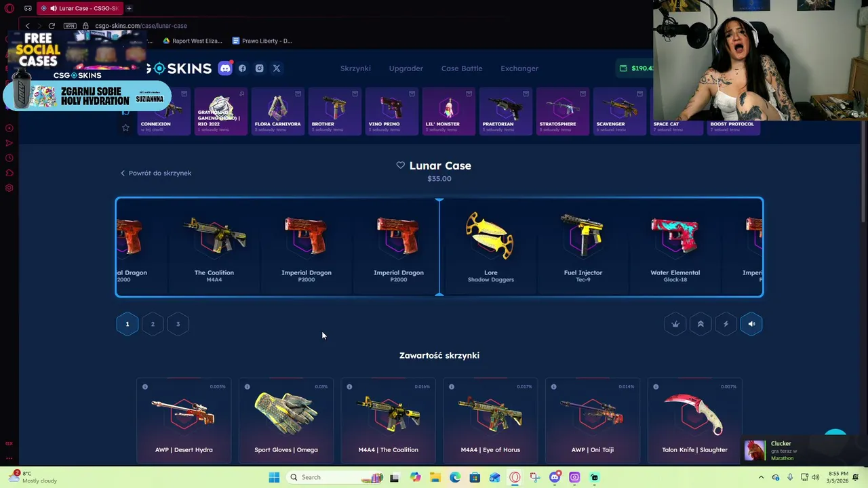
Task: Click info icon on M4A4 Eye of Horus card
Action: coord(452,386)
